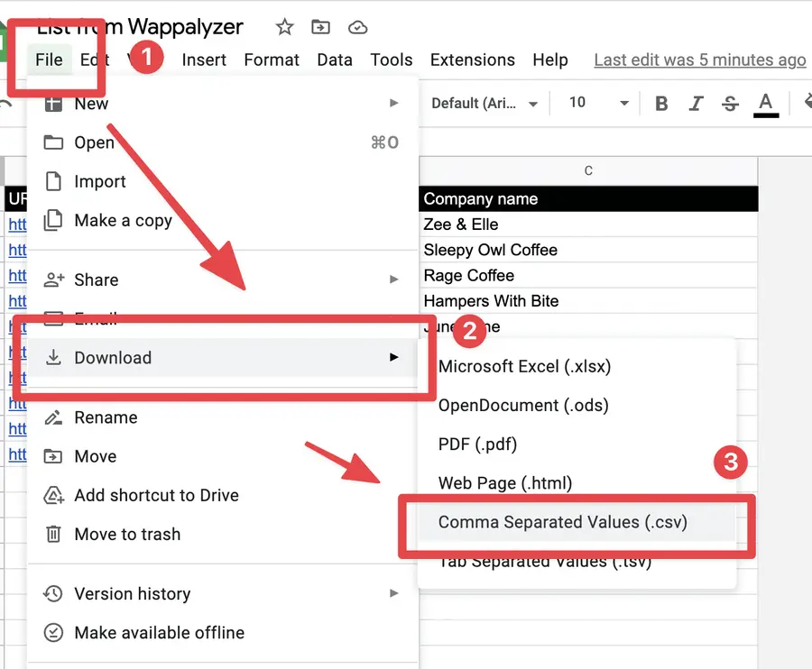Download as Web Page (.html)
The height and width of the screenshot is (669, 812).
coord(577,482)
